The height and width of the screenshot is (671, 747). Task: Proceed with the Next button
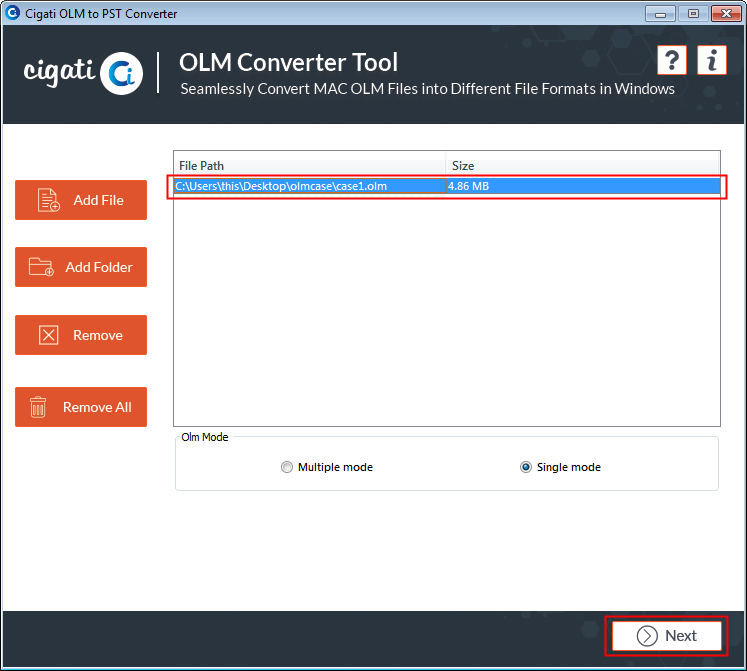tap(666, 636)
